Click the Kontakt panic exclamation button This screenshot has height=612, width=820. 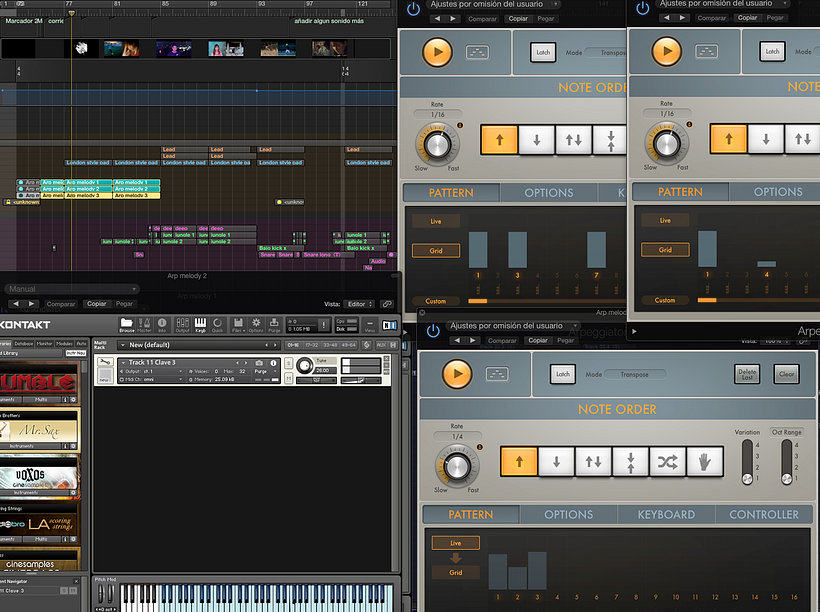coord(324,325)
